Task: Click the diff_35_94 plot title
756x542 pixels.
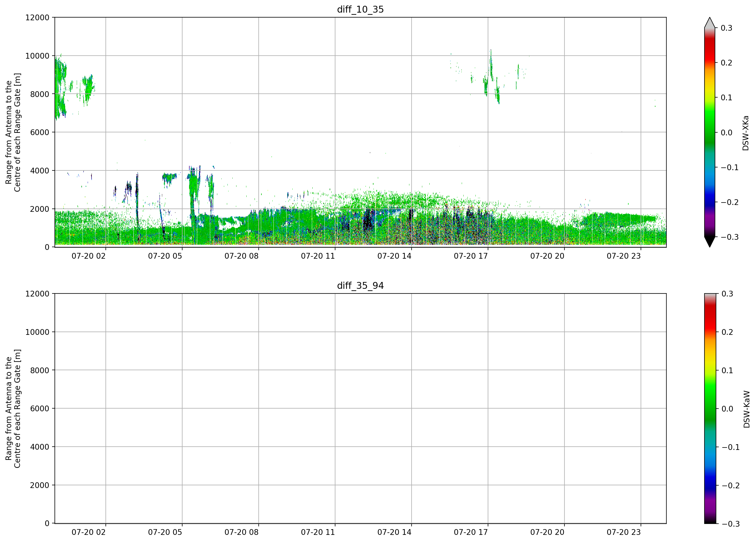Action: pos(360,286)
